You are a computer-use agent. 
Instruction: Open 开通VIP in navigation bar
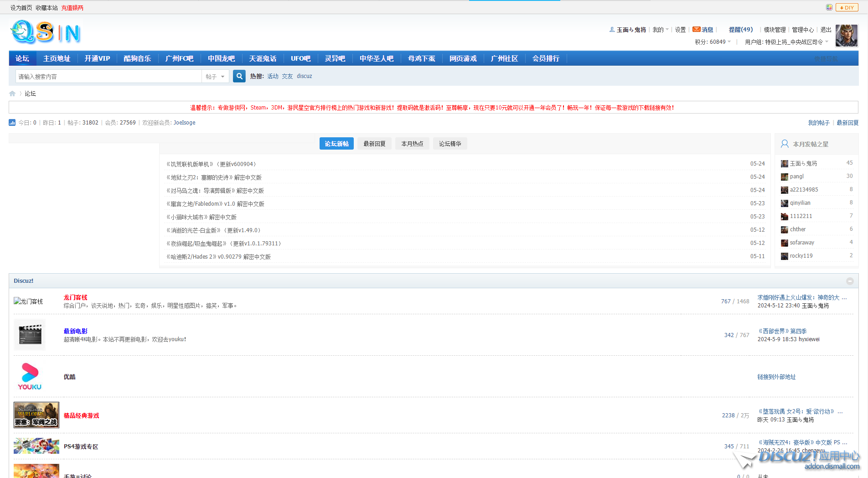pos(97,58)
